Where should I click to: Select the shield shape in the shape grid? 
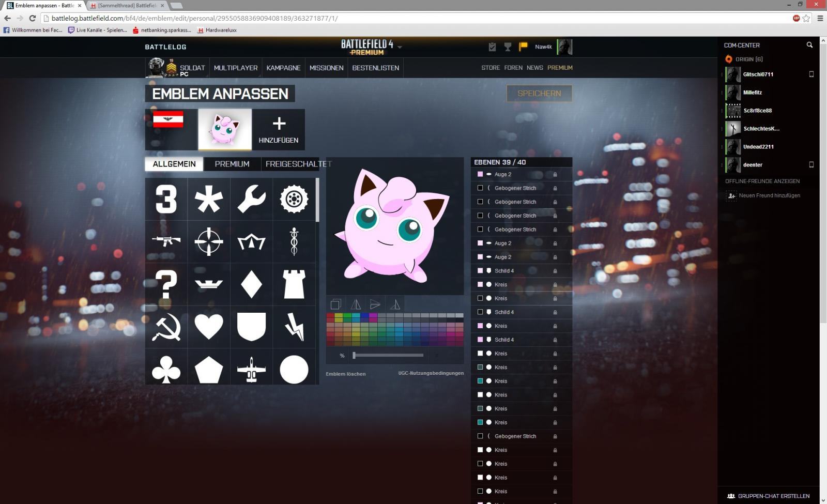[251, 327]
